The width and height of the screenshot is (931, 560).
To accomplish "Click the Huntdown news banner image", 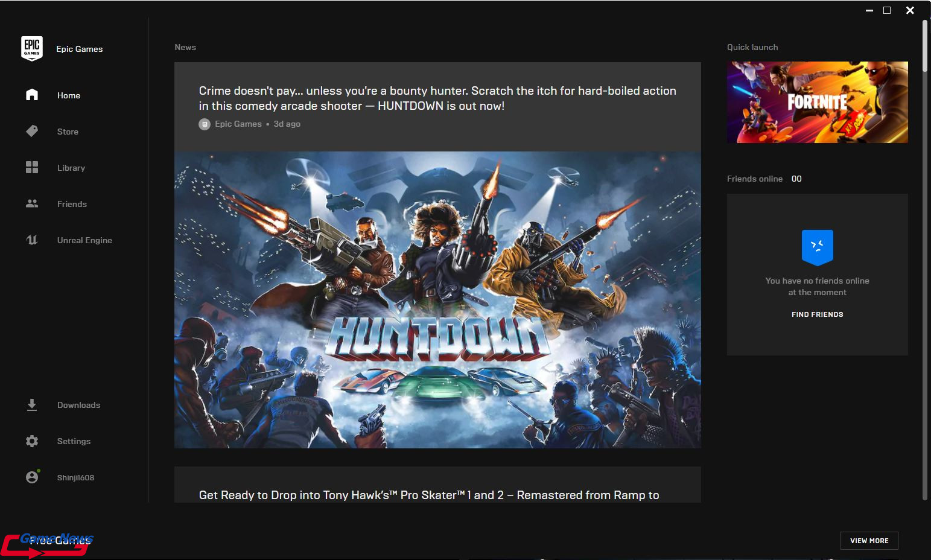I will click(437, 299).
